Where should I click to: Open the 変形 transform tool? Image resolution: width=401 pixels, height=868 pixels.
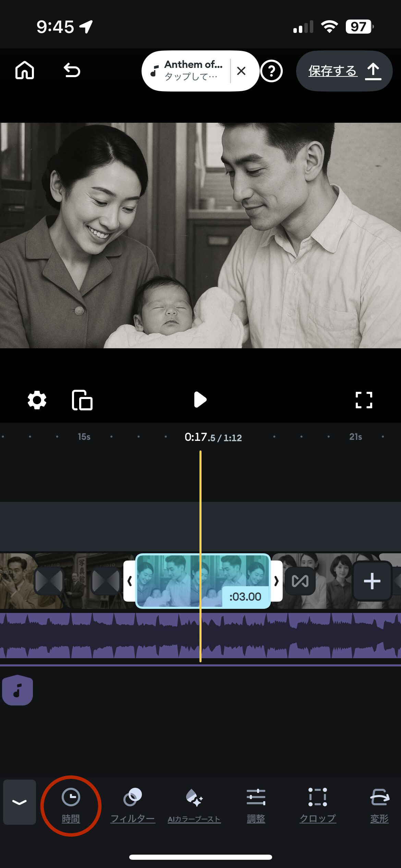pos(379,806)
